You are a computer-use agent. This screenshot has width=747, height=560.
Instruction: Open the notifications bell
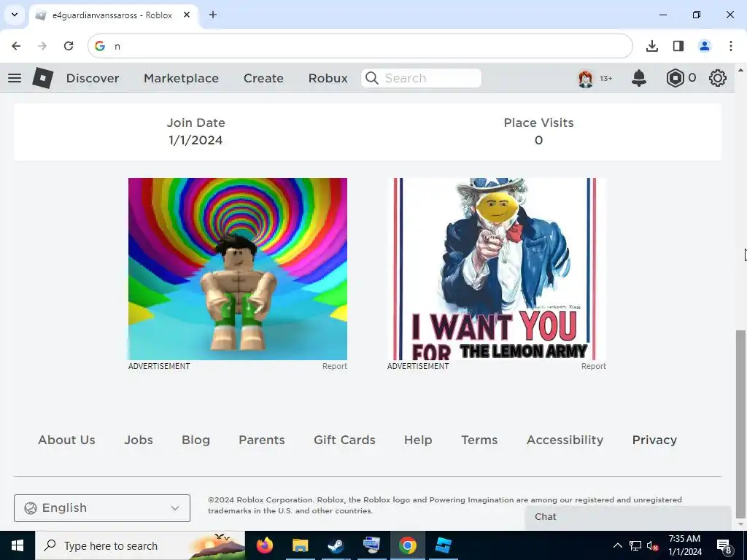tap(639, 78)
